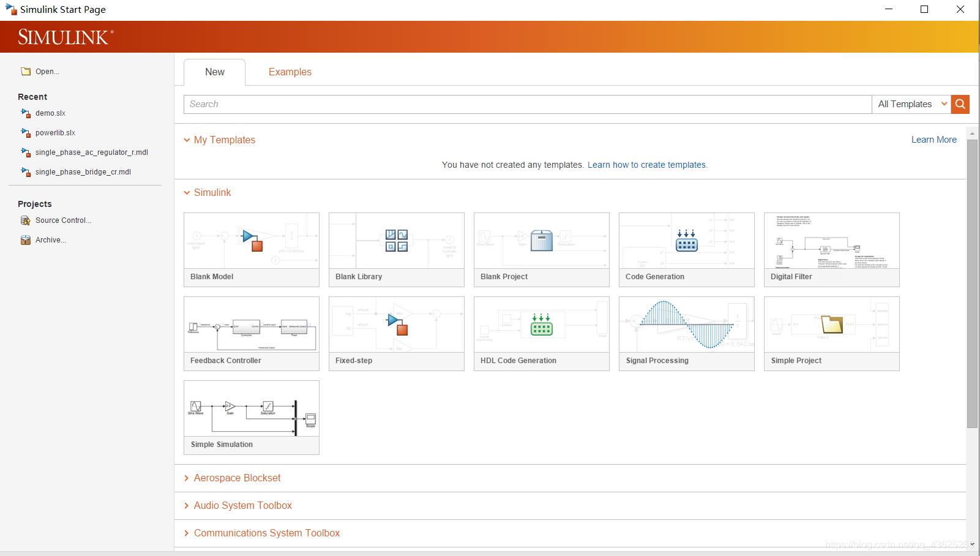Screen dimensions: 980x556
Task: Click in the template Search field
Action: coord(528,104)
